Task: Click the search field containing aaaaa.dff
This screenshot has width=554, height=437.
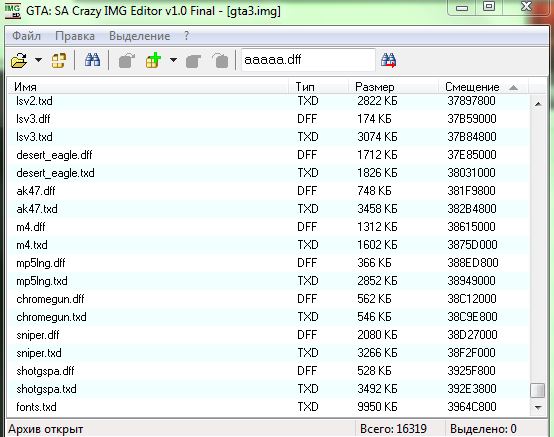Action: coord(308,60)
